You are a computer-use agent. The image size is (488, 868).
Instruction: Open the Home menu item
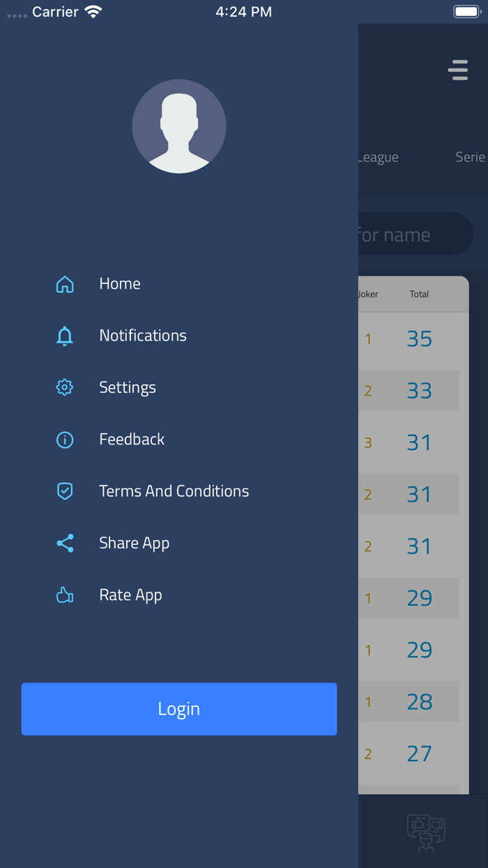pyautogui.click(x=120, y=284)
